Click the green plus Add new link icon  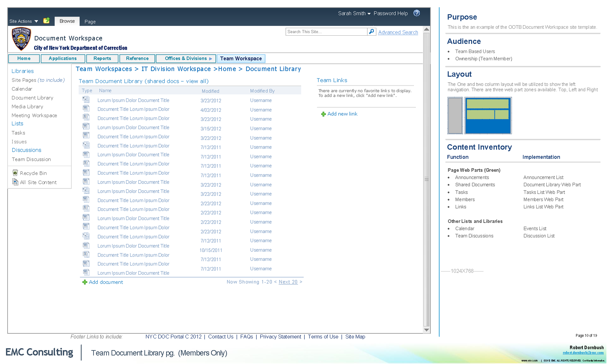tap(323, 114)
